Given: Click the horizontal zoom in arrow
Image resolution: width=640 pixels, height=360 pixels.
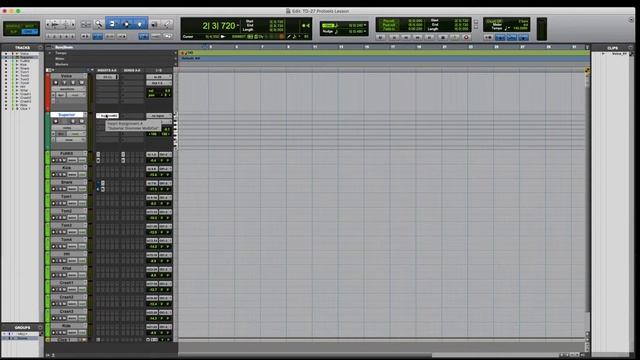Looking at the screenshot, I should [73, 24].
